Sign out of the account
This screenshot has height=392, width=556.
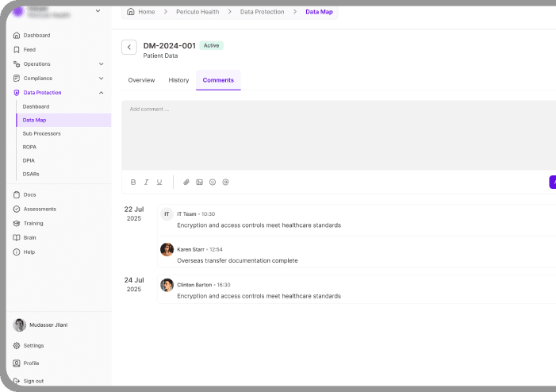[x=33, y=381]
